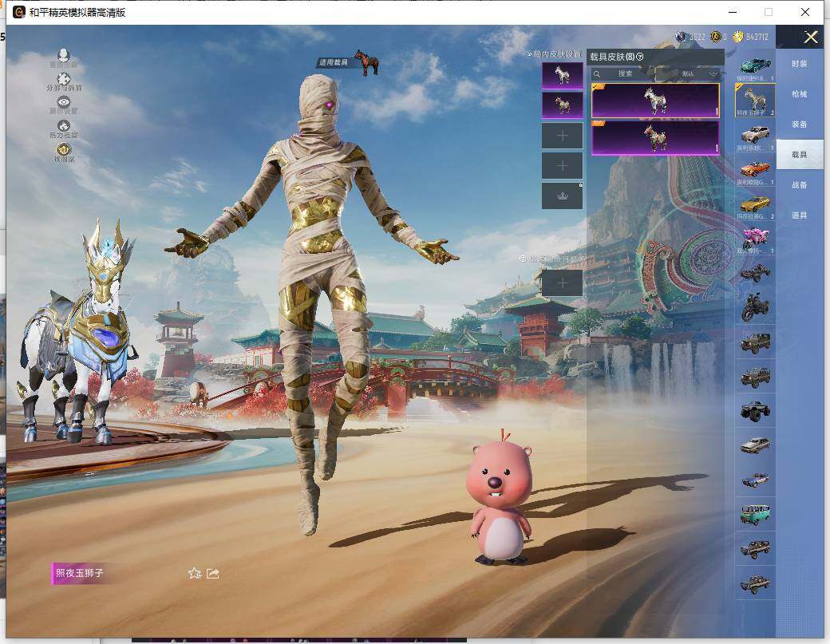
Task: Click the pink beaver pet
Action: point(500,497)
